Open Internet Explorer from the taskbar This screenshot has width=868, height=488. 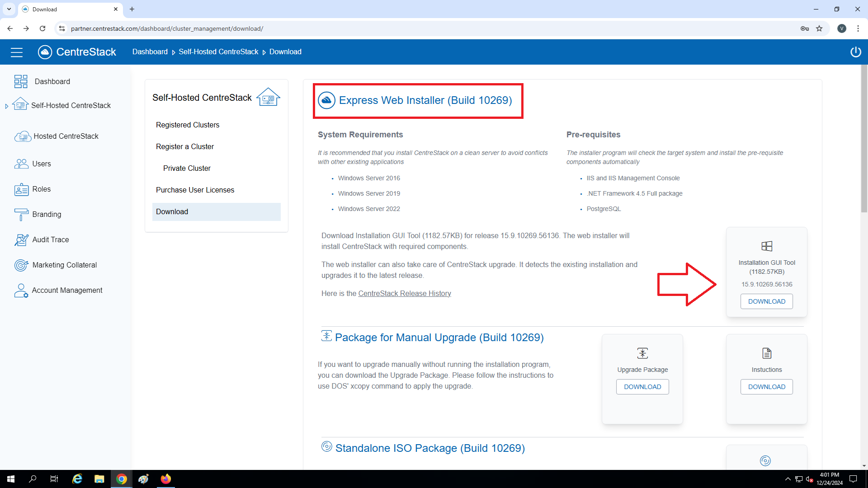(x=77, y=479)
